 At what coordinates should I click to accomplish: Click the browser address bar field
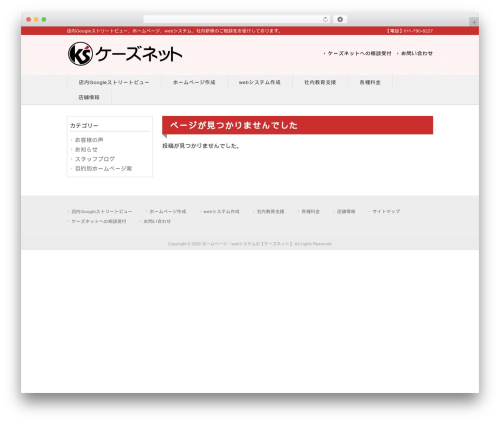pos(236,19)
